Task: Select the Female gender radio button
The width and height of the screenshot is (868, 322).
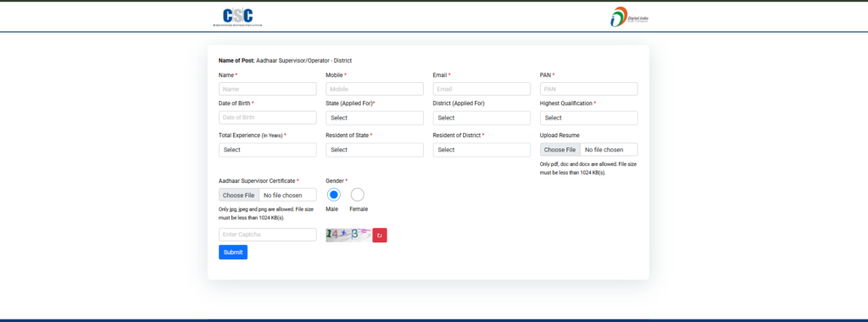Action: pos(358,195)
